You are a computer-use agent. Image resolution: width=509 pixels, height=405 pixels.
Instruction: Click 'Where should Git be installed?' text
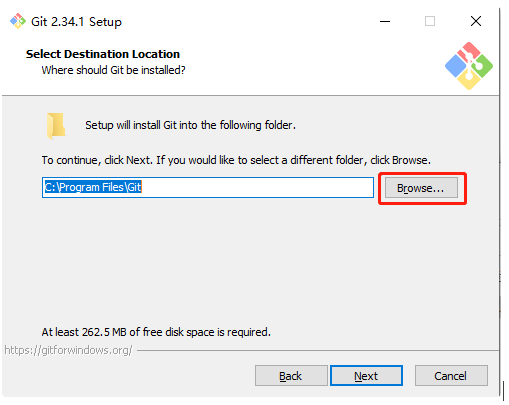113,70
